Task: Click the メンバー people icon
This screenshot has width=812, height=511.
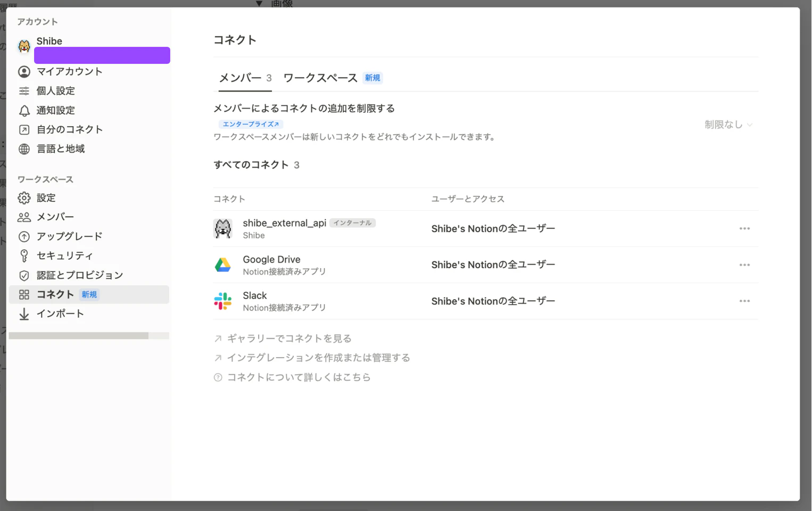Action: [24, 217]
